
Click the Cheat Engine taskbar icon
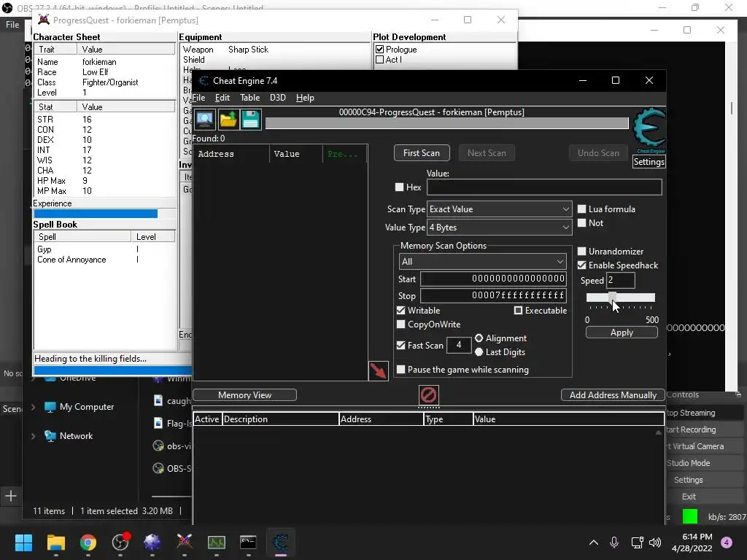point(281,542)
